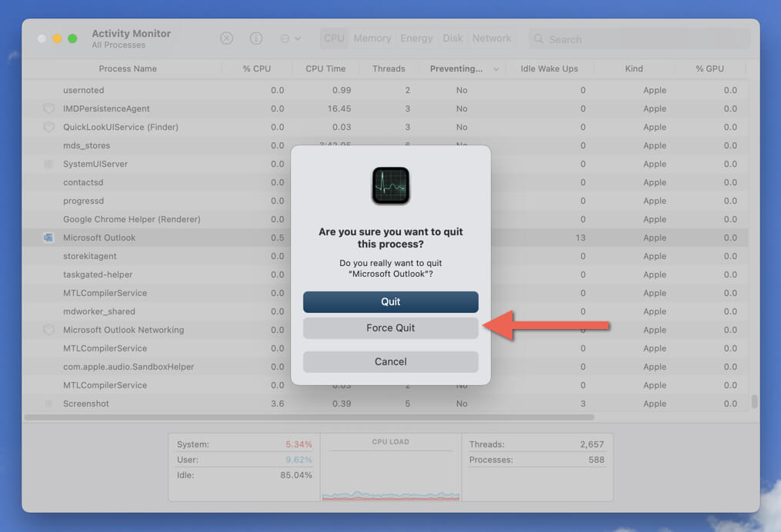Image resolution: width=781 pixels, height=532 pixels.
Task: Confirm with the Quit button
Action: tap(391, 301)
